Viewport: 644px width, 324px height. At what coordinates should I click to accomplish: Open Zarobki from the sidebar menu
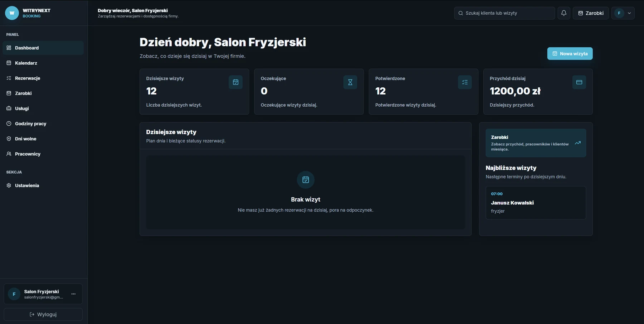[43, 93]
